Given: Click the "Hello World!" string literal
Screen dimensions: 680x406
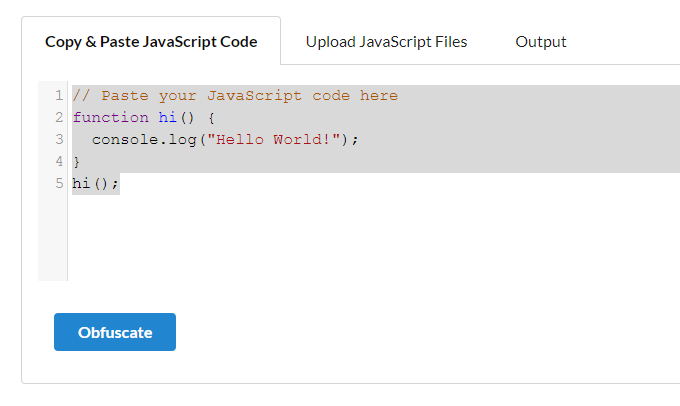Looking at the screenshot, I should pos(273,140).
